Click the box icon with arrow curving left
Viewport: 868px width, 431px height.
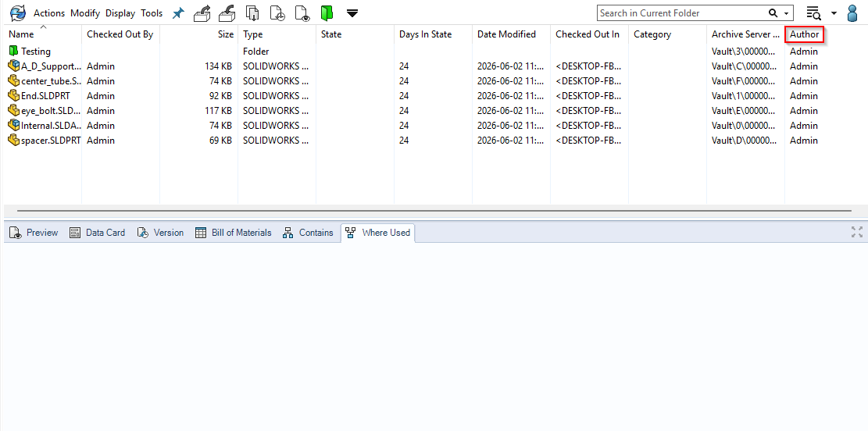tap(227, 12)
